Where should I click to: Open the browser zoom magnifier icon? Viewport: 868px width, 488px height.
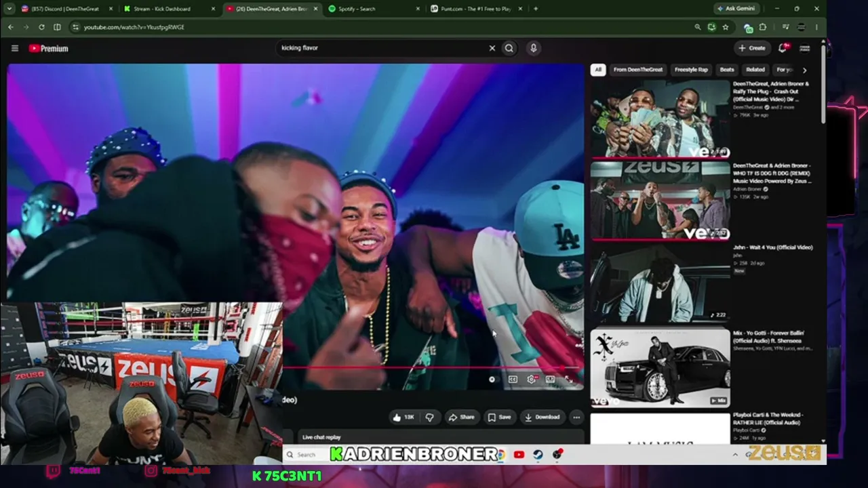697,27
